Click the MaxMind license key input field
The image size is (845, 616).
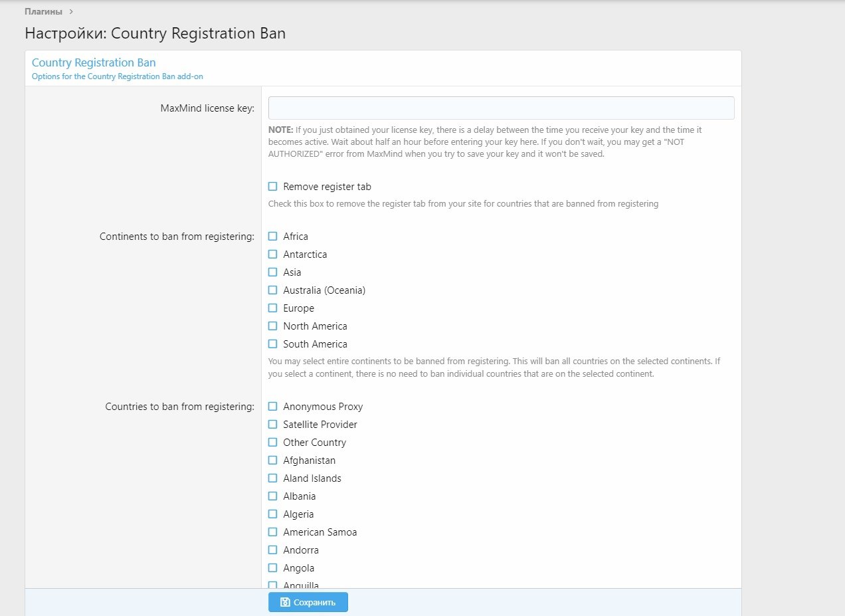pos(501,108)
